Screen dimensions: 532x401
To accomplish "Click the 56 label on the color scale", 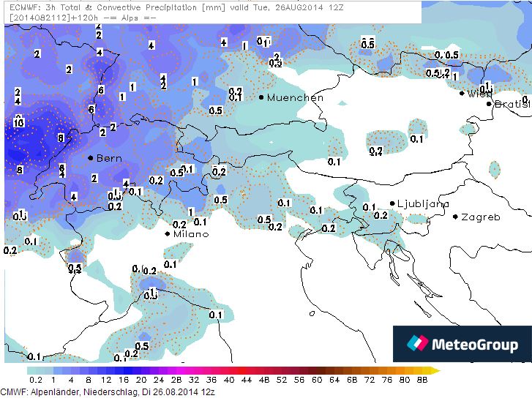I will coord(299,380).
